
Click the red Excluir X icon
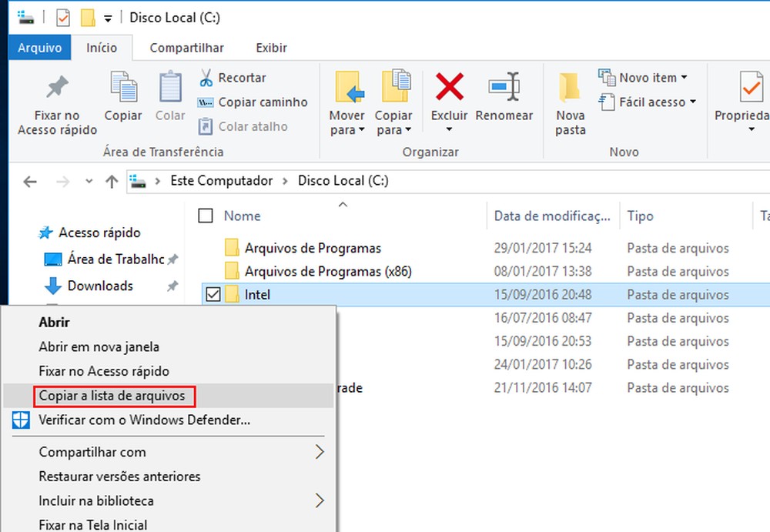(x=450, y=86)
